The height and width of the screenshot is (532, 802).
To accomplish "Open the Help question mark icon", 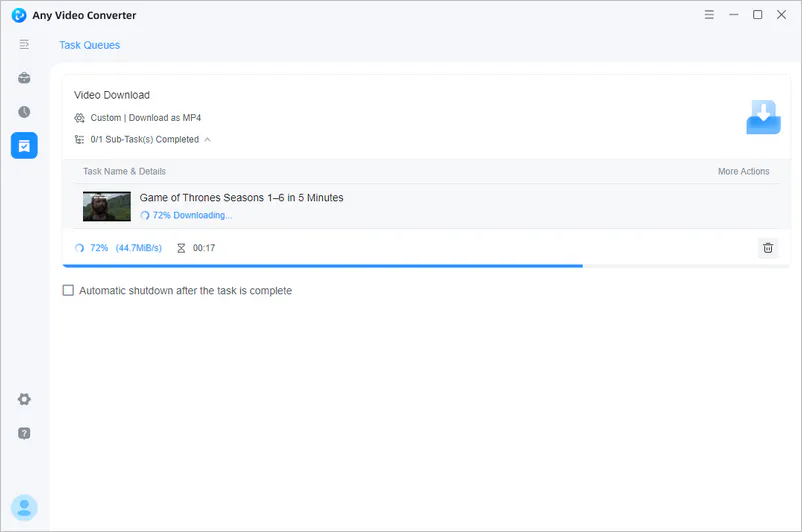I will pos(24,433).
